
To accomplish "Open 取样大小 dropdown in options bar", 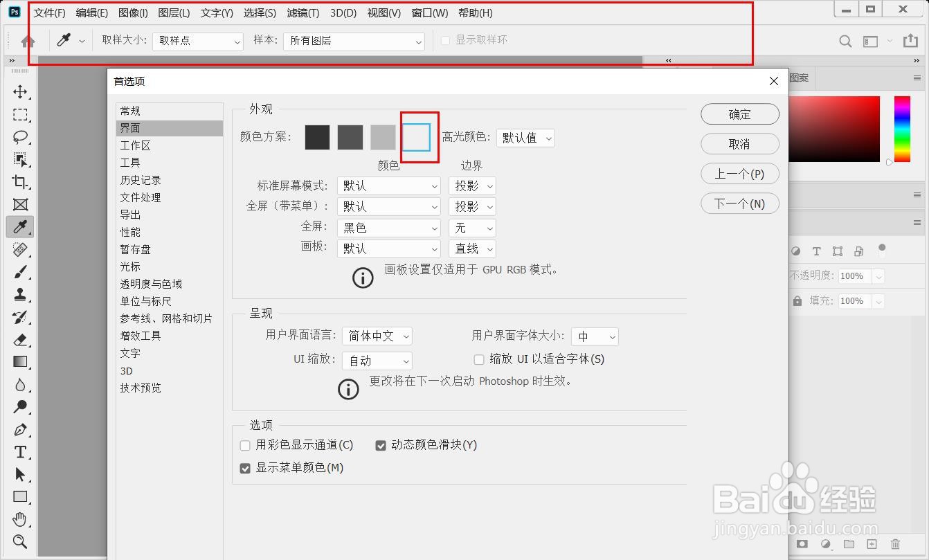I will 198,42.
